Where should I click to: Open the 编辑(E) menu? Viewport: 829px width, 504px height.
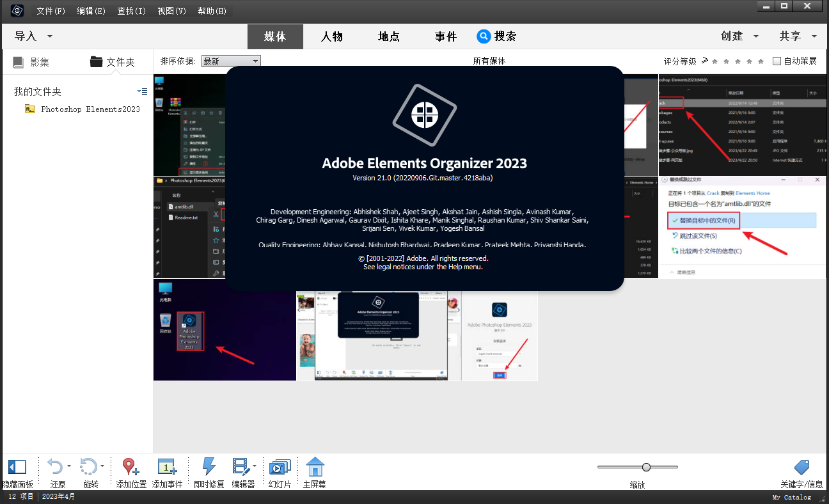(x=91, y=11)
